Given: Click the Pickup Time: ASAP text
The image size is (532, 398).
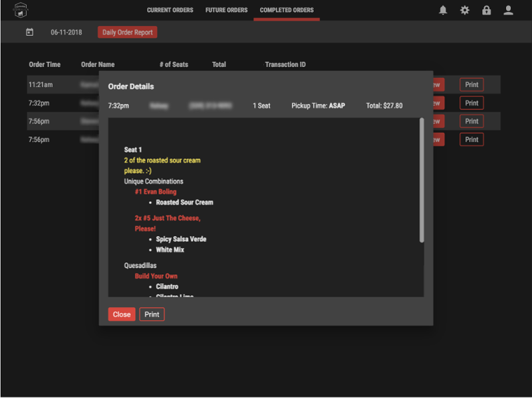Looking at the screenshot, I should (319, 106).
